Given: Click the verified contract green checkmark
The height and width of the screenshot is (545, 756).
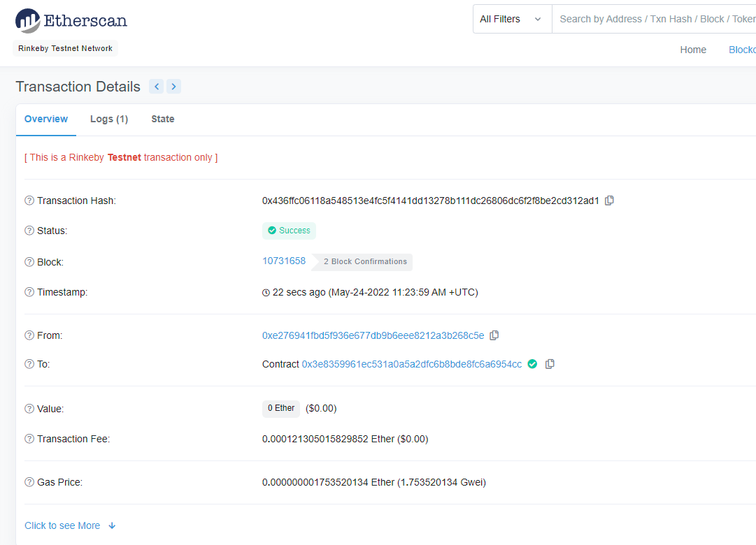Looking at the screenshot, I should pos(532,364).
